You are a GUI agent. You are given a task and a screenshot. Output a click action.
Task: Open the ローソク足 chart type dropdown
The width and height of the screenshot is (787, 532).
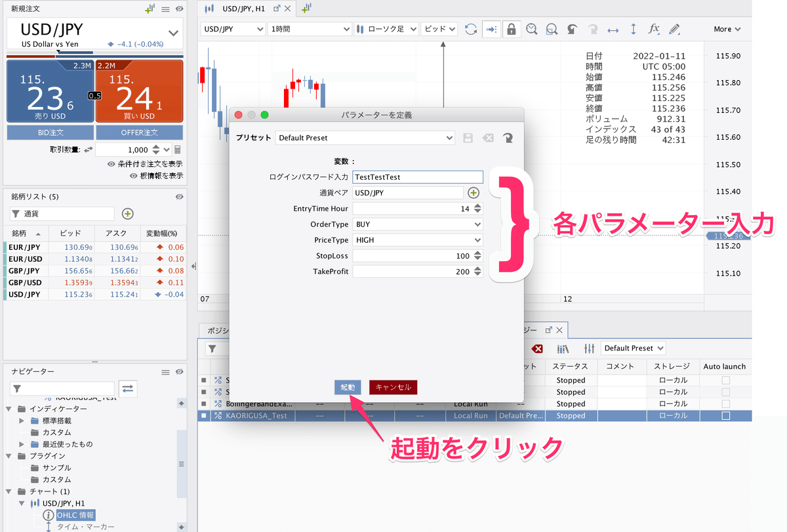[386, 29]
